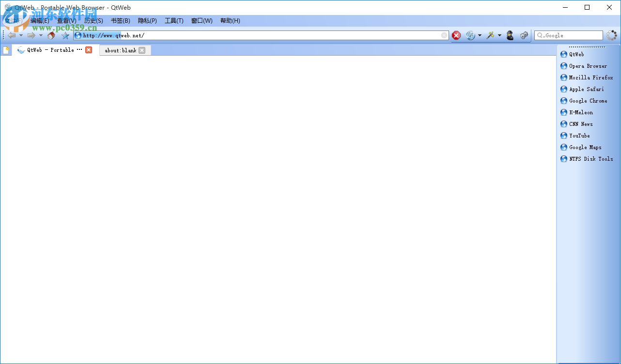Screen dimensions: 621x364
Task: Open the Google Chrome bookmark
Action: [584, 101]
